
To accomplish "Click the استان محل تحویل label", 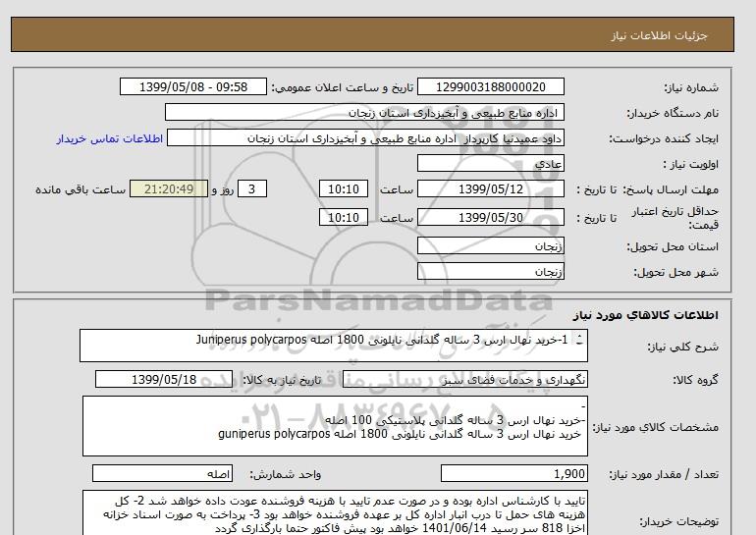I will [673, 246].
